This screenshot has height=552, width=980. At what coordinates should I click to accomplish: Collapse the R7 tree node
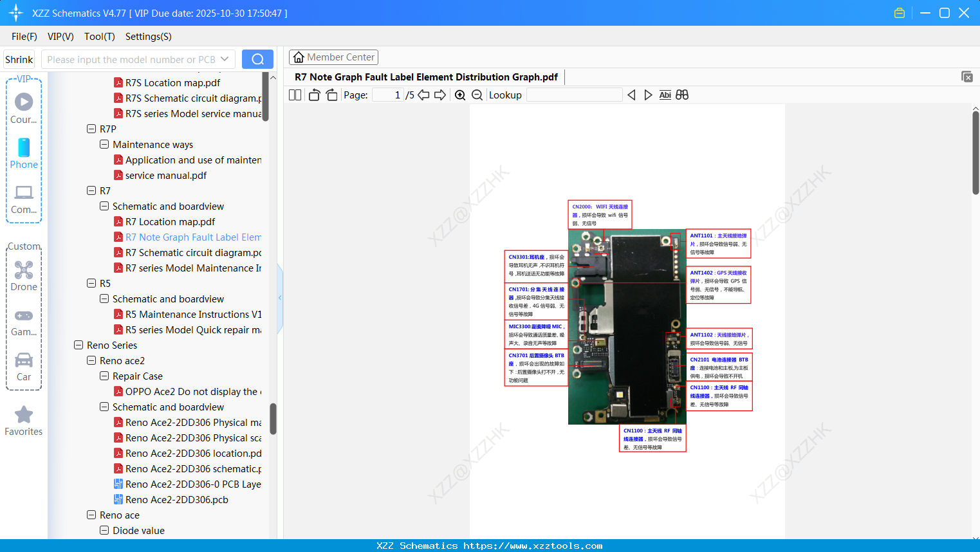click(x=91, y=190)
